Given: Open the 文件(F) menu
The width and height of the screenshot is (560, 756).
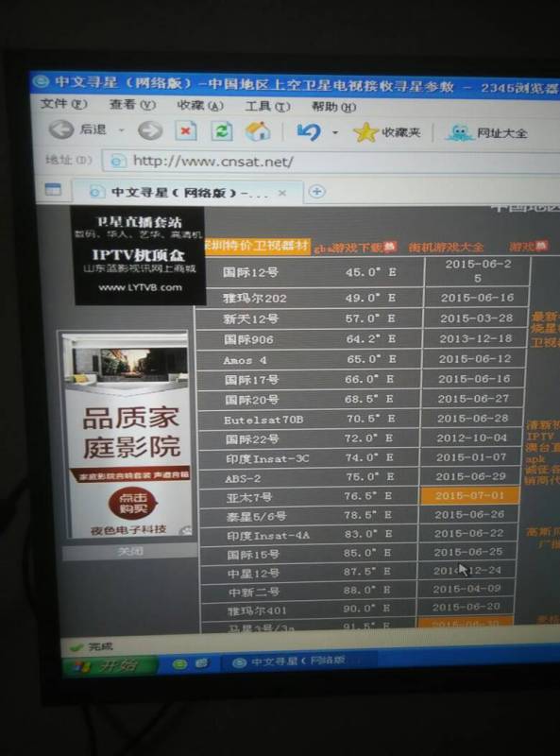Looking at the screenshot, I should point(63,104).
